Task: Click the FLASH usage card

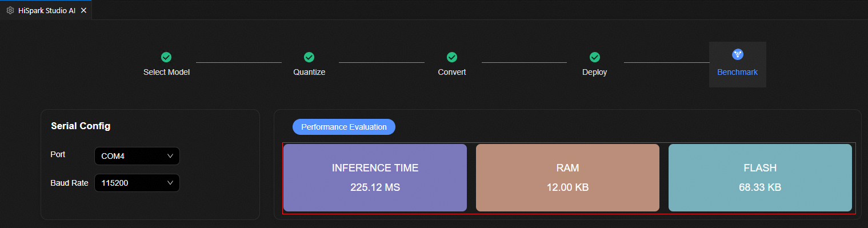Action: click(760, 178)
